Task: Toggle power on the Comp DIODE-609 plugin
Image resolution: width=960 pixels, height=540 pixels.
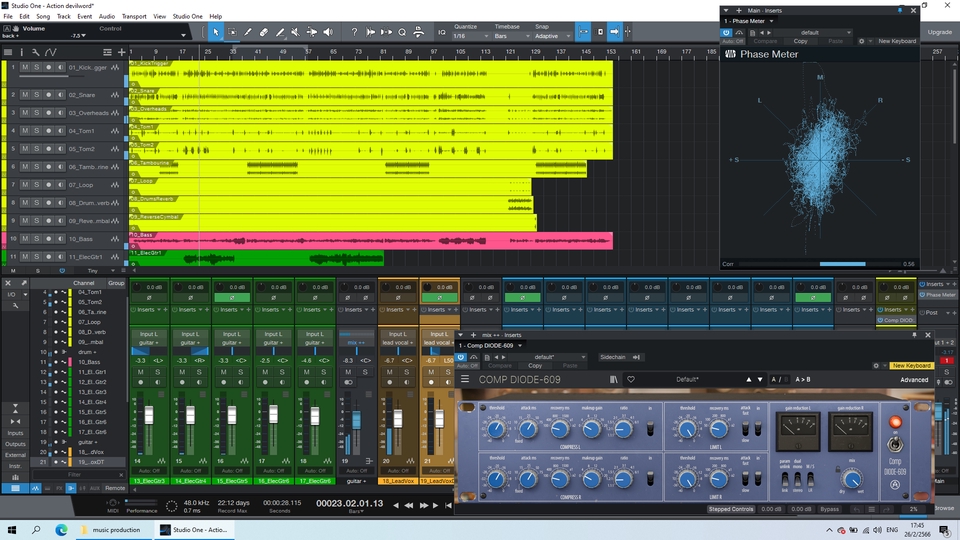Action: pyautogui.click(x=461, y=357)
